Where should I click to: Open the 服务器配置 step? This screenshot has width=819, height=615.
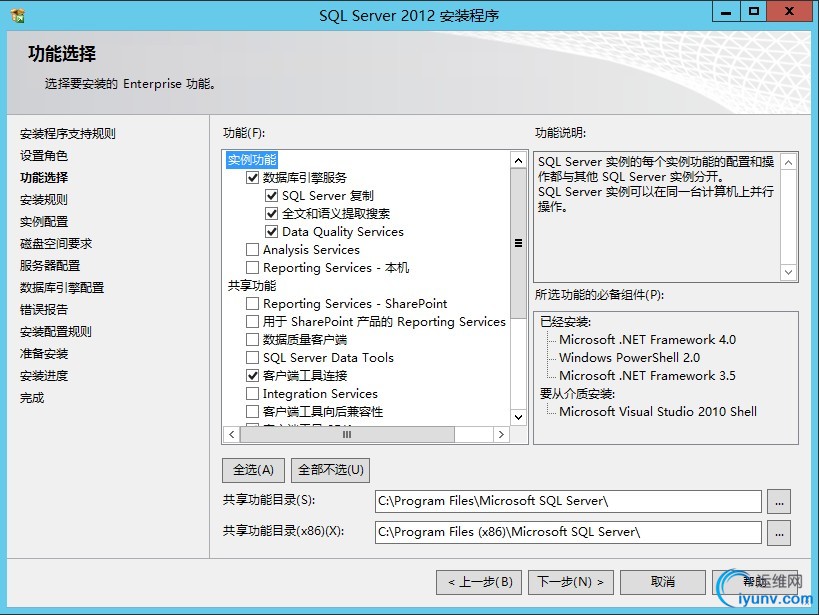click(x=50, y=265)
